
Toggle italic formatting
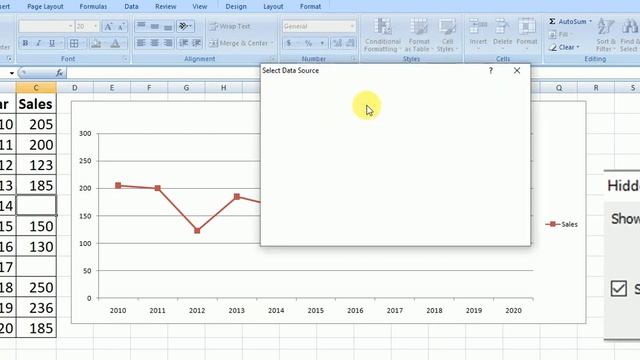(x=38, y=43)
